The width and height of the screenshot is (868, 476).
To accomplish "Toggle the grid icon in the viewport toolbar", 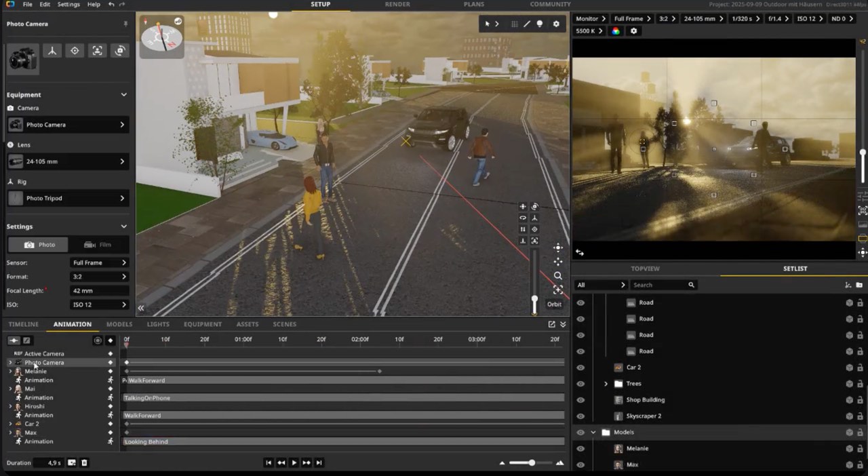I will coord(515,24).
